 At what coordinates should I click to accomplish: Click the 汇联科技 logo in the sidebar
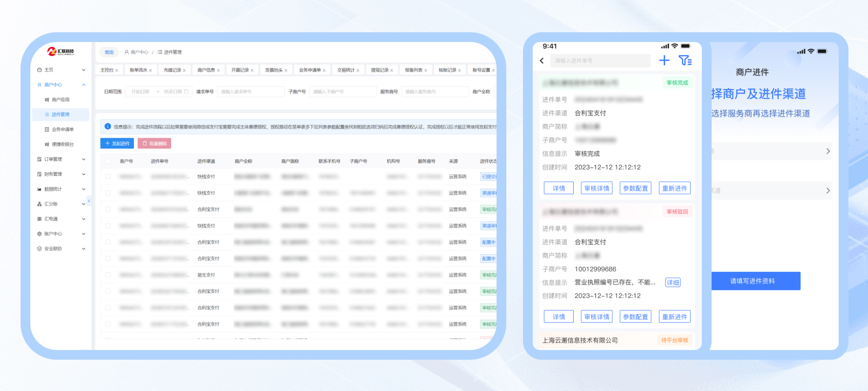pyautogui.click(x=61, y=51)
